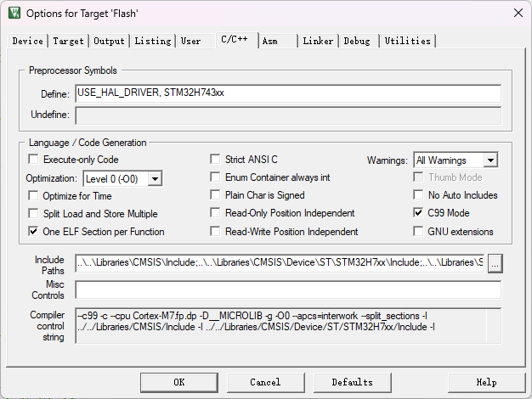This screenshot has width=532, height=399.
Task: Open the Output tab
Action: click(x=109, y=41)
